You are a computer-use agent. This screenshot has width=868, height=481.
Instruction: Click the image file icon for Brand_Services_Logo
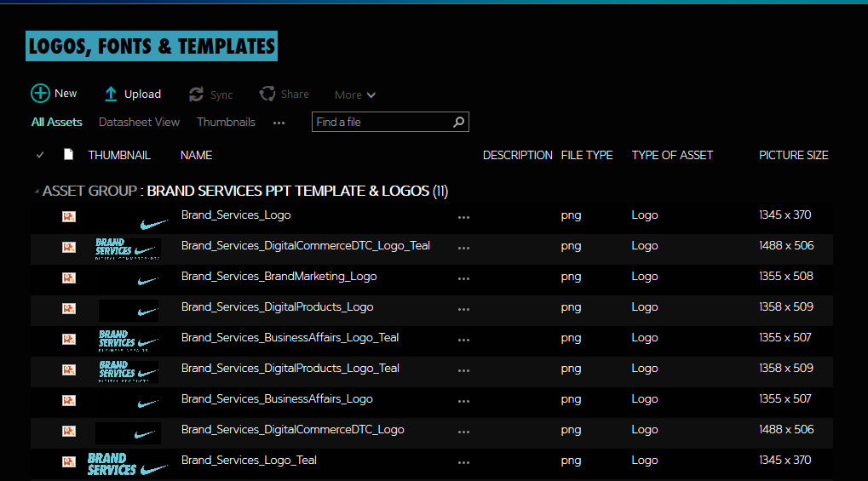click(69, 216)
